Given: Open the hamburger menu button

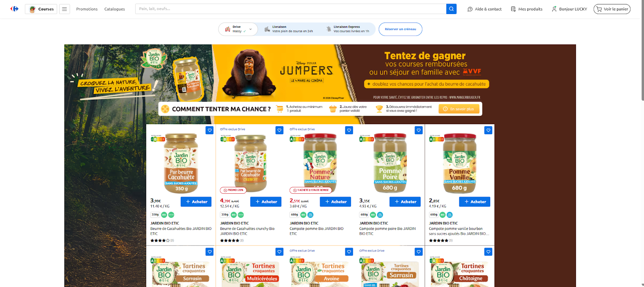Looking at the screenshot, I should point(64,9).
